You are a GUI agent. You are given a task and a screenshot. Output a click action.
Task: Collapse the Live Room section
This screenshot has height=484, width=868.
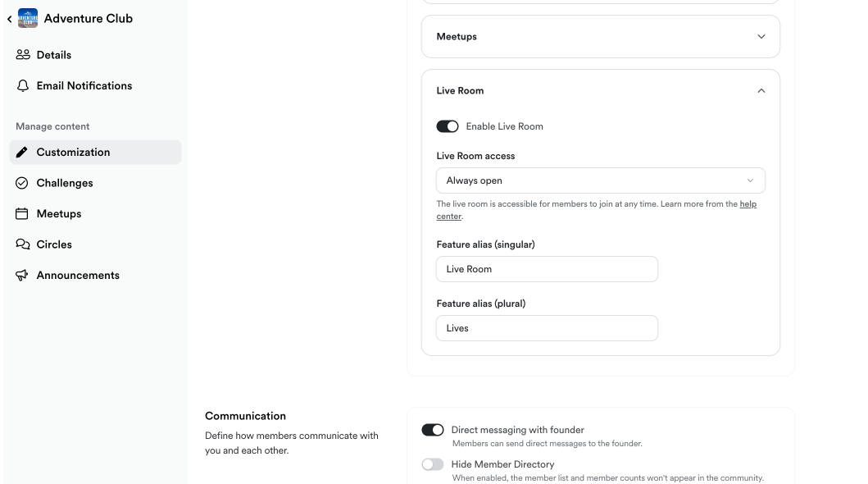(x=761, y=91)
